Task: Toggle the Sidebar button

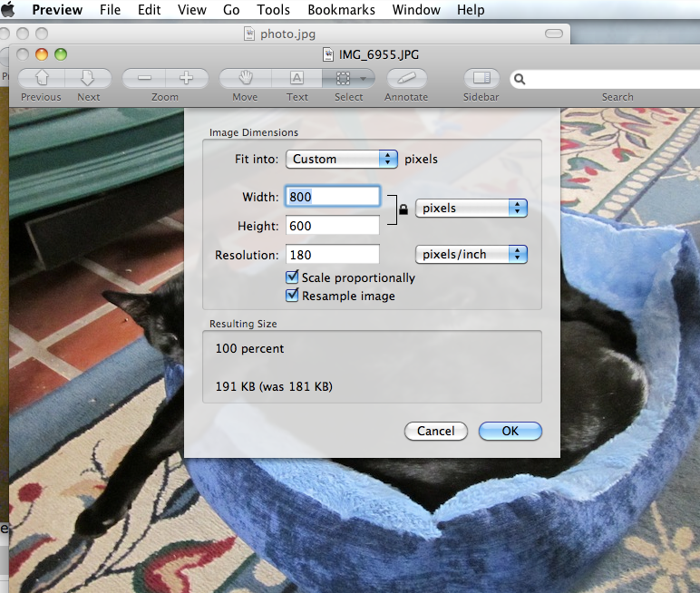Action: [481, 79]
